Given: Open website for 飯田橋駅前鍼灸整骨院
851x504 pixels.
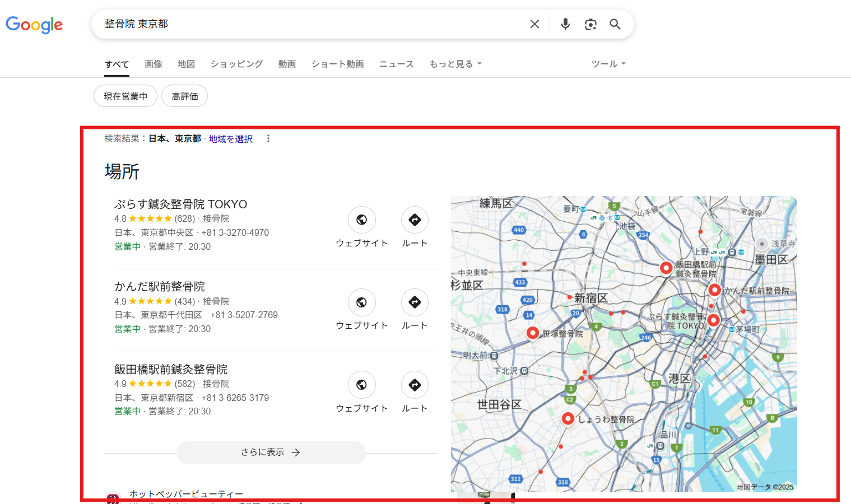Looking at the screenshot, I should 361,385.
